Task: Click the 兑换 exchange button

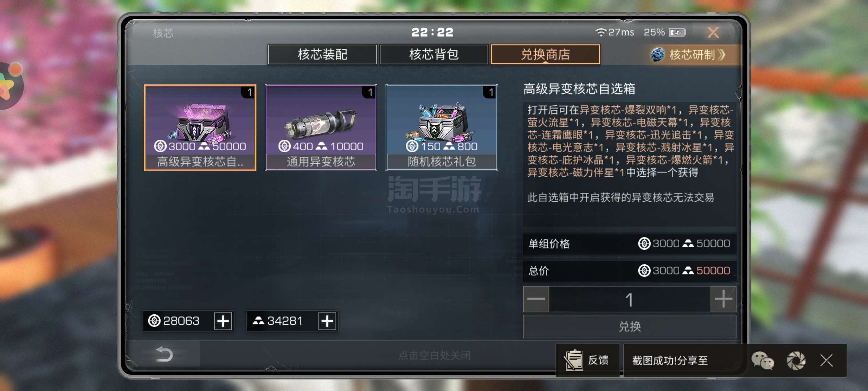Action: [x=630, y=327]
